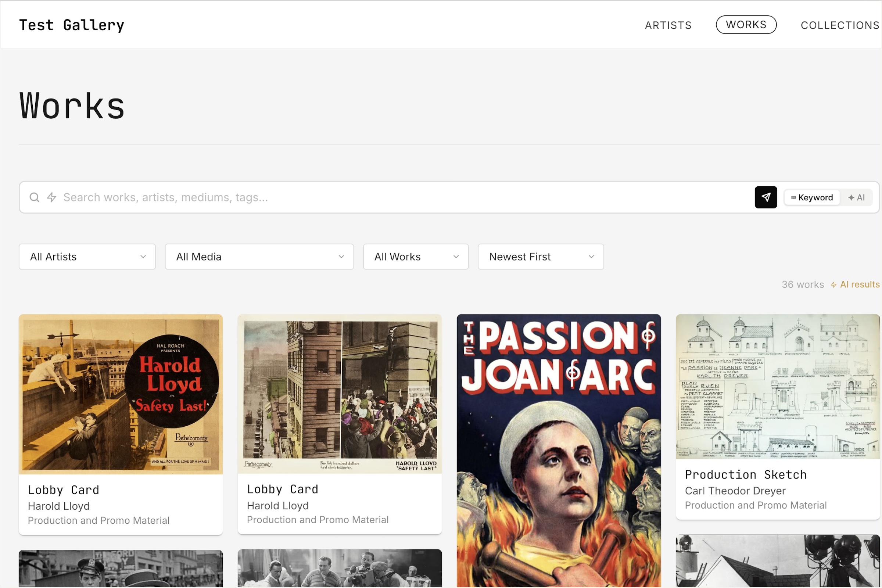Click chevron arrow in All Artists dropdown

(143, 257)
